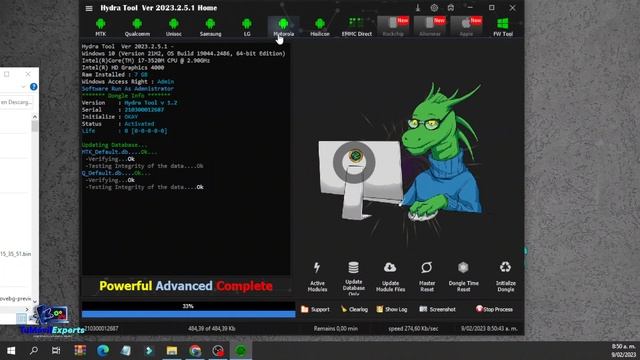
Task: Open Microsoft Edge from the taskbar
Action: tap(102, 351)
